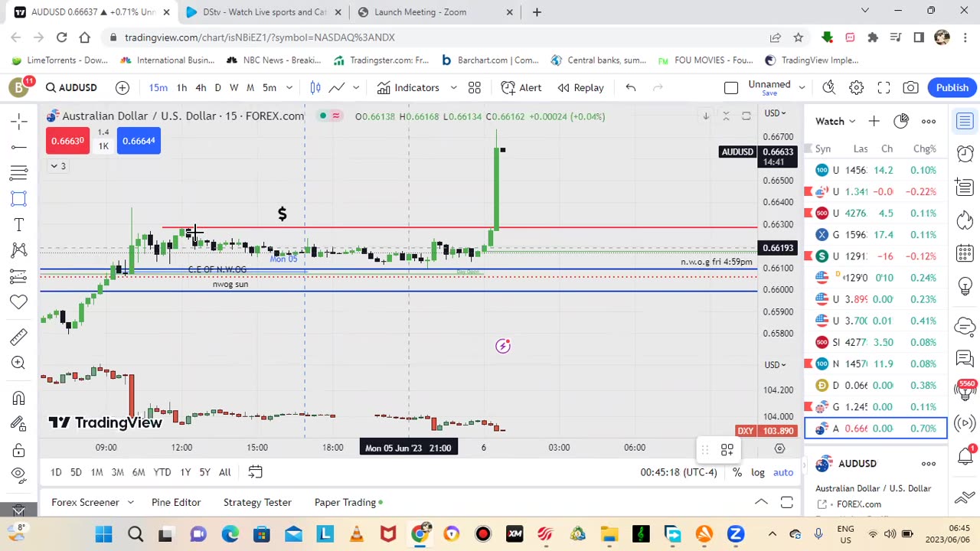Open candlestick chart type selector
Screen dimensions: 980x551
(315, 87)
